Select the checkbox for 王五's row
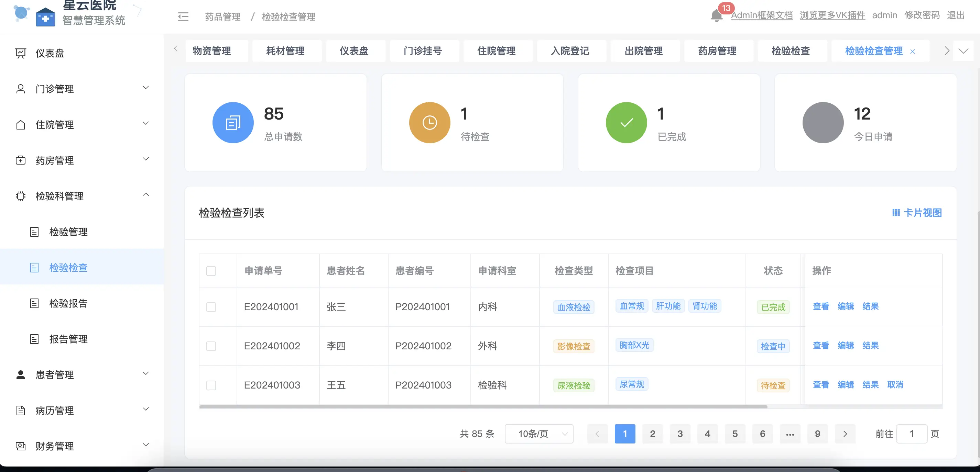 tap(211, 385)
